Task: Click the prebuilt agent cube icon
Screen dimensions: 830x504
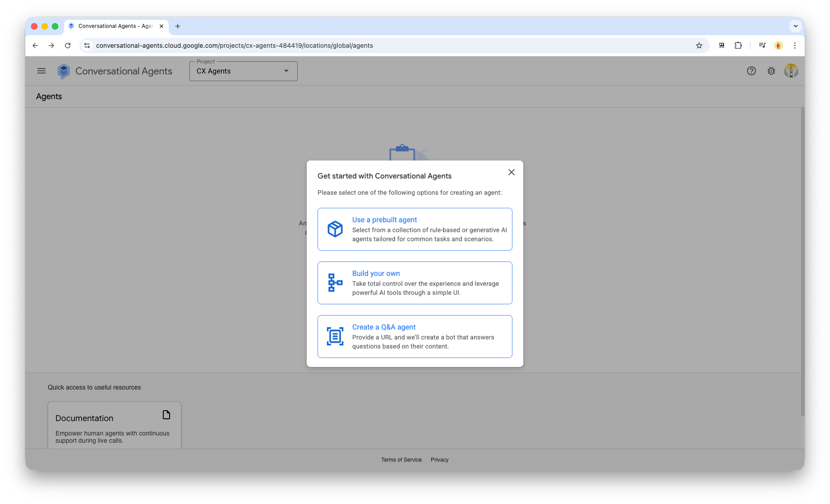Action: coord(335,229)
